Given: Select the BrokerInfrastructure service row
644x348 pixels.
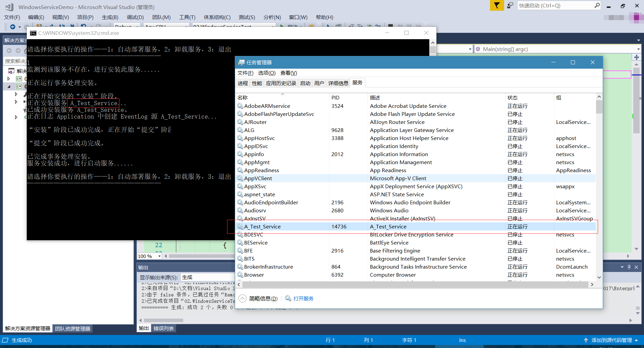Looking at the screenshot, I should click(416, 267).
